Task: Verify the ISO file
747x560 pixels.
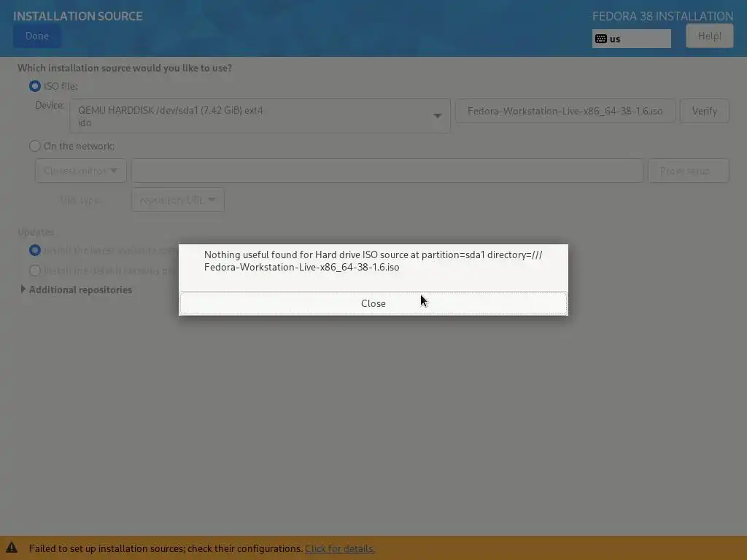Action: coord(704,111)
